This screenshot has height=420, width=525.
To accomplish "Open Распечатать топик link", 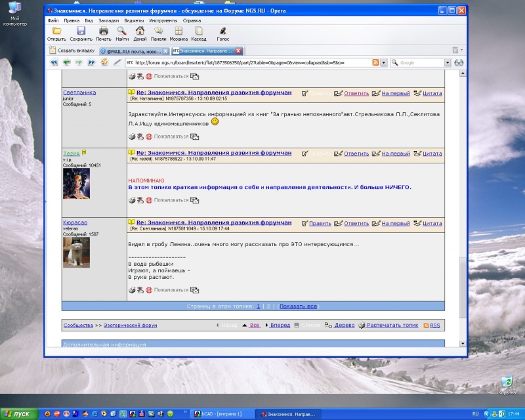I will 392,325.
